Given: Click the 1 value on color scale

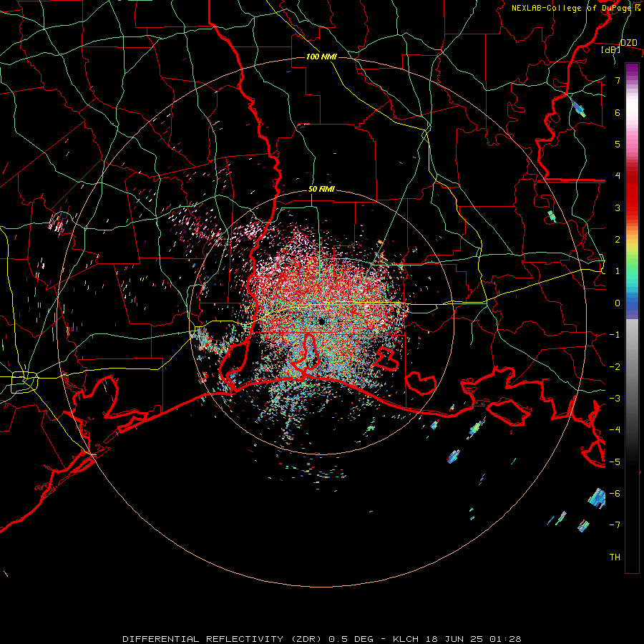Looking at the screenshot, I should [618, 271].
